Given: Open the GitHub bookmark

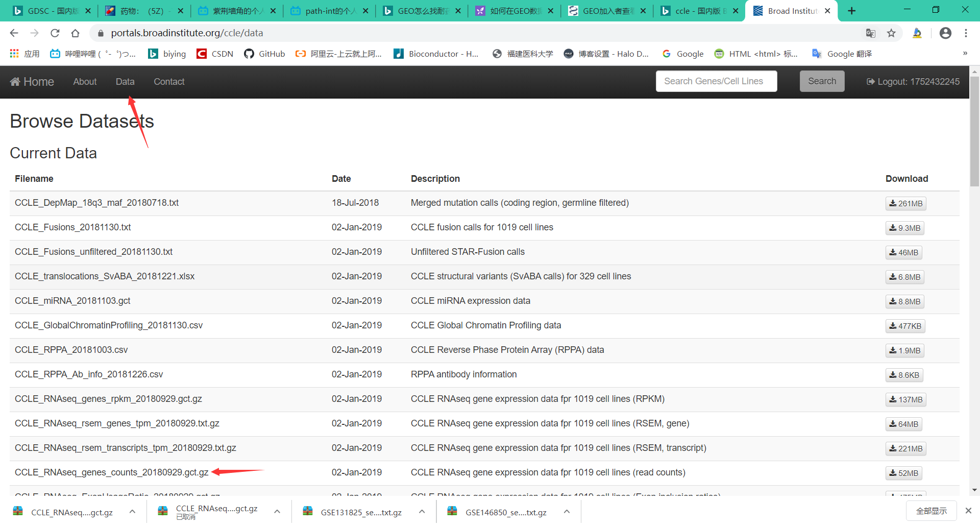Looking at the screenshot, I should 264,54.
